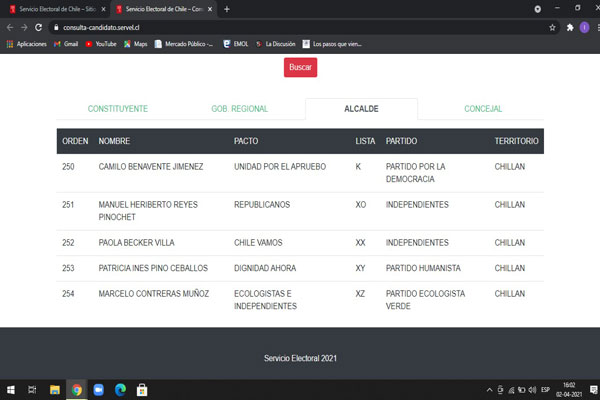
Task: Open the Chrome profile avatar
Action: point(583,27)
